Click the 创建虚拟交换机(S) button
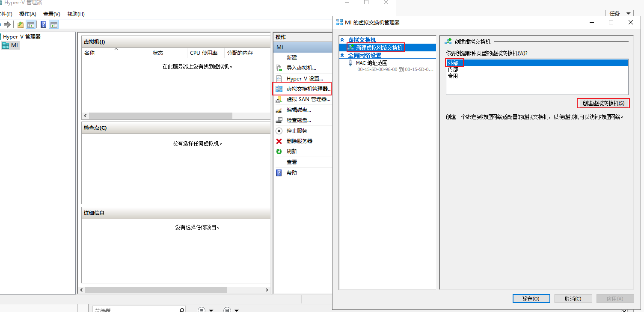Viewport: 644px width, 312px height. click(x=603, y=103)
